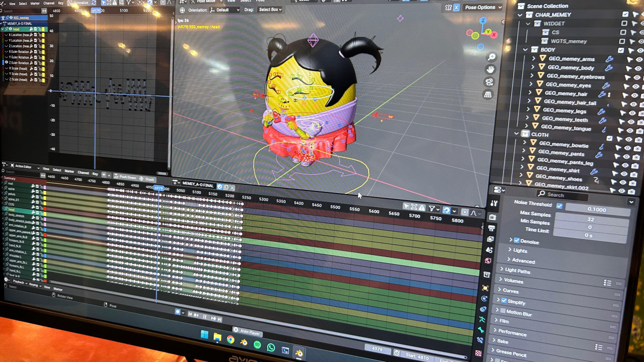Unlink the MEMEY_A-O FINAL action
The height and width of the screenshot is (362, 644).
click(x=232, y=188)
